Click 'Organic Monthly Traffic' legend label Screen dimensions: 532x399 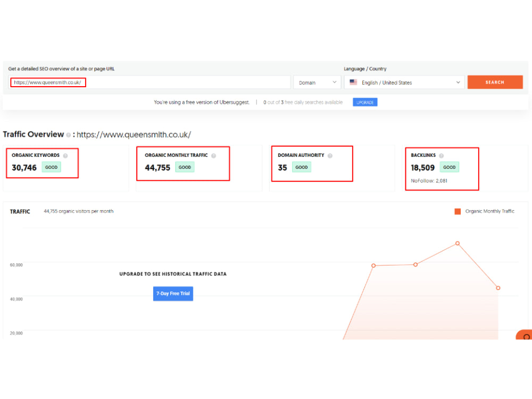click(489, 211)
